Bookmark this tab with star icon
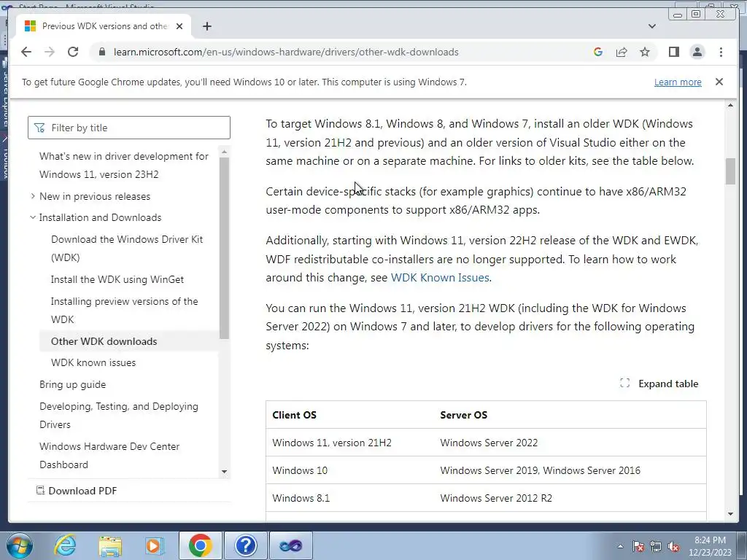The image size is (747, 560). (645, 52)
